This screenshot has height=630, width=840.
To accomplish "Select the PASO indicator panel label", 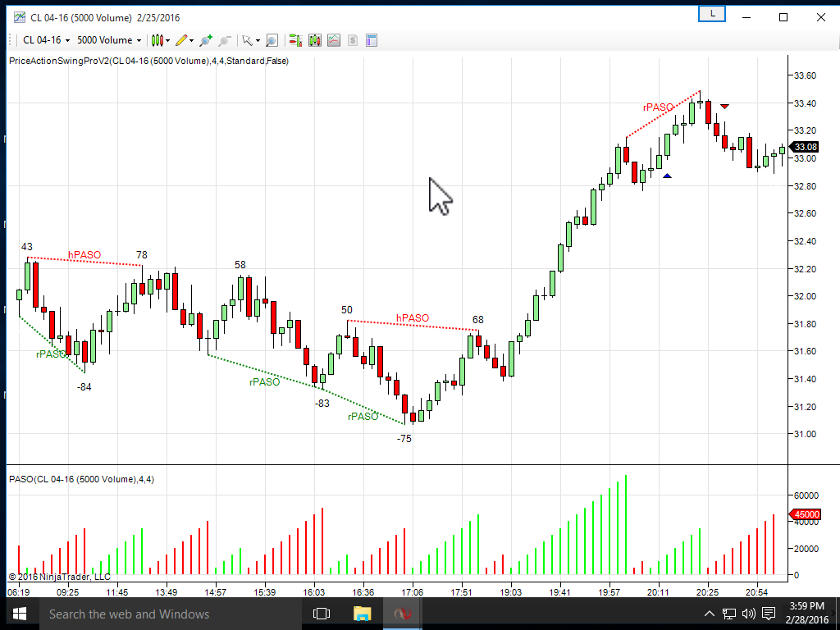I will pyautogui.click(x=81, y=479).
